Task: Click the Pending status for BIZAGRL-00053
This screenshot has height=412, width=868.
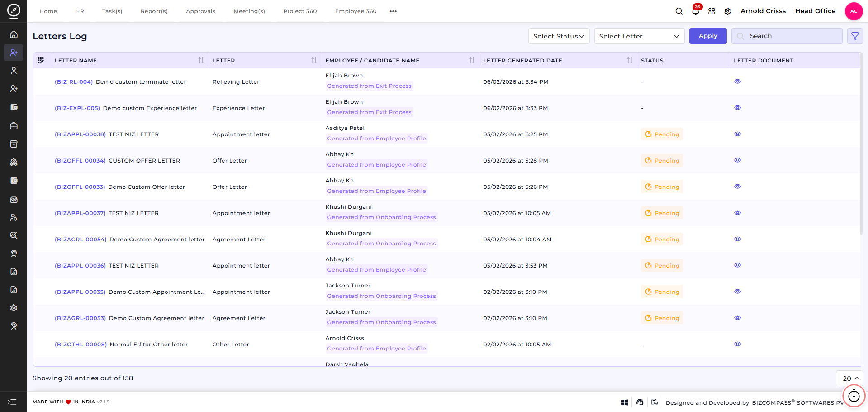Action: (662, 318)
